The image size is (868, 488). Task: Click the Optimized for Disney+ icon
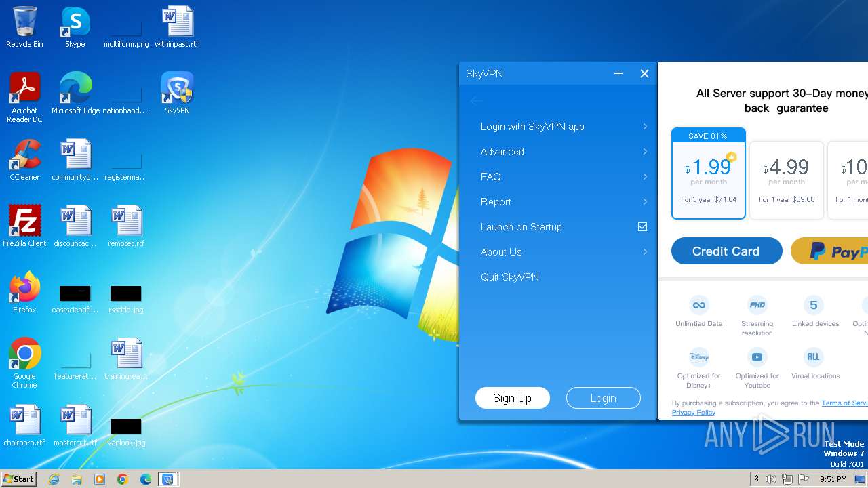pyautogui.click(x=698, y=357)
